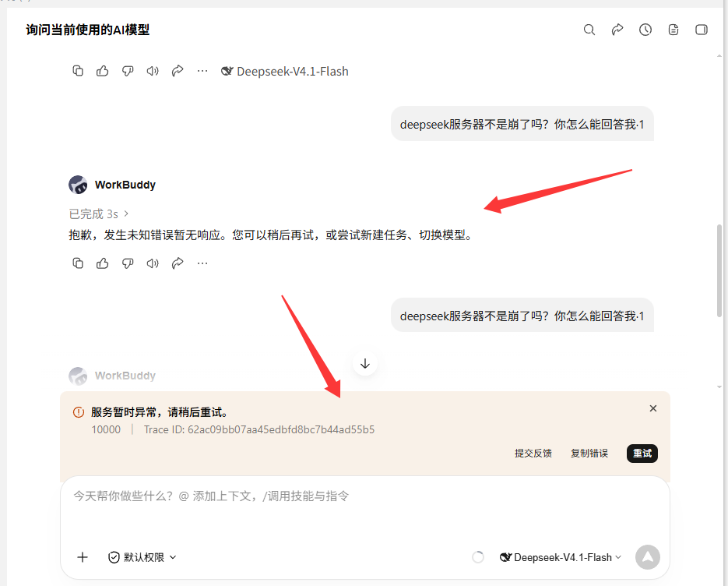728x586 pixels.
Task: Click the 重试 retry button
Action: click(x=642, y=453)
